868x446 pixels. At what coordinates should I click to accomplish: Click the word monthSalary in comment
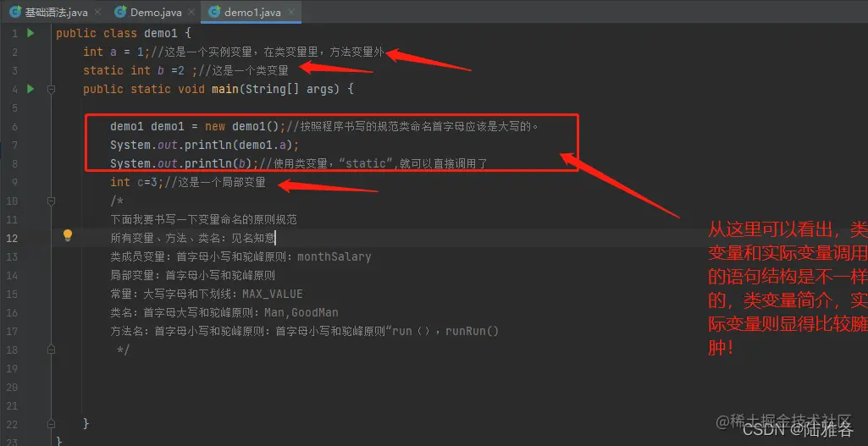334,256
